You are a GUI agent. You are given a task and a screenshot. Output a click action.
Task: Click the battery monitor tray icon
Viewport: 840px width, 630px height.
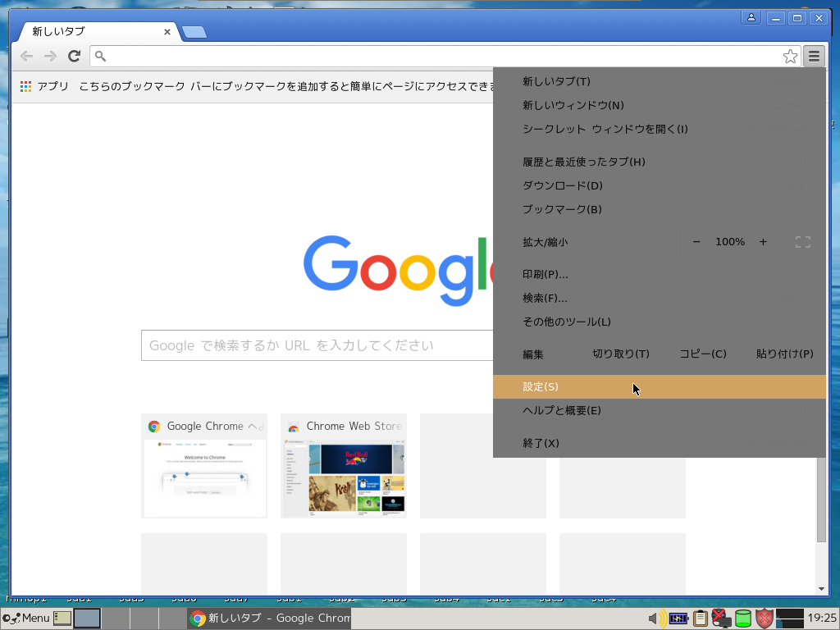[x=678, y=619]
